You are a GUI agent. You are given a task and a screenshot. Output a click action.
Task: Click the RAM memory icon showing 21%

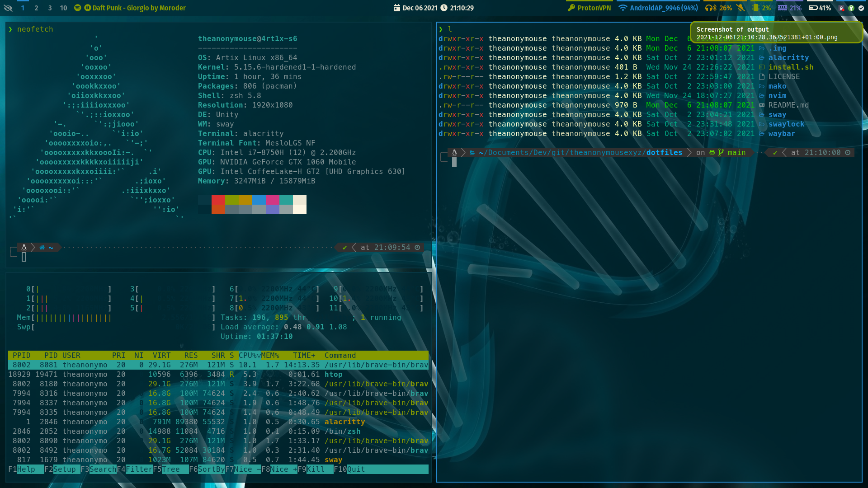tap(783, 8)
